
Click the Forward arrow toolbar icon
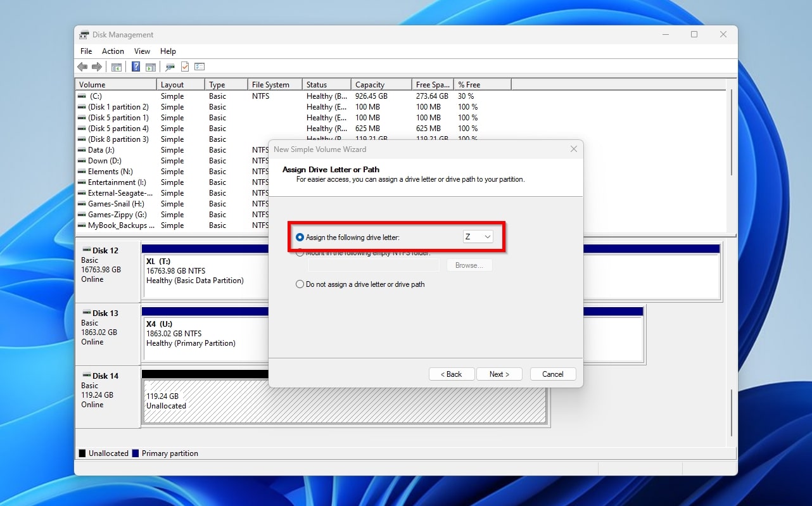click(97, 66)
